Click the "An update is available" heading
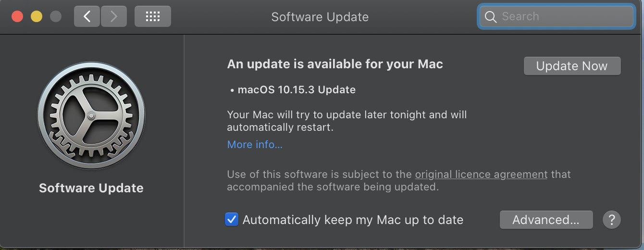The width and height of the screenshot is (644, 250). pos(335,64)
